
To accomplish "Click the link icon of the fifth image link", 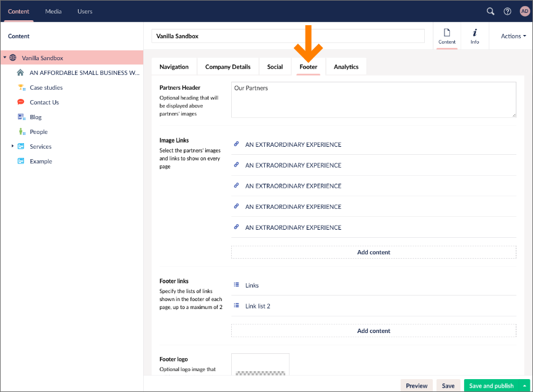I will tap(236, 227).
